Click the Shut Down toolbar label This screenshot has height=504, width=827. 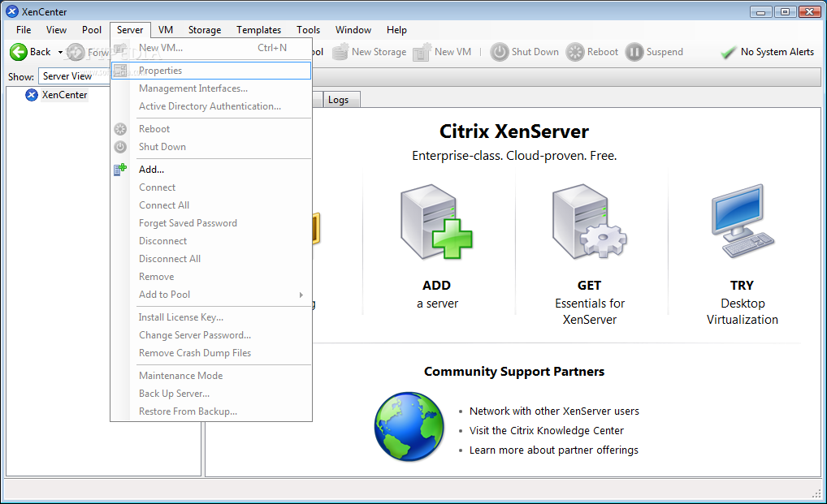(535, 52)
